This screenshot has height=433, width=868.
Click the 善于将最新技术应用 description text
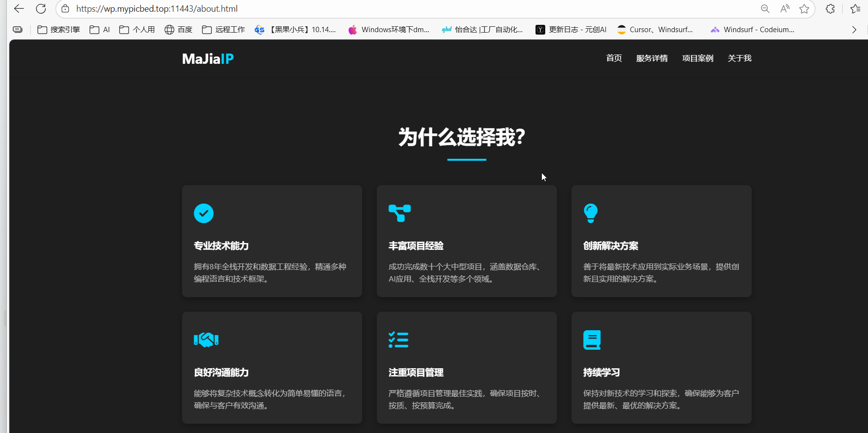pos(661,273)
